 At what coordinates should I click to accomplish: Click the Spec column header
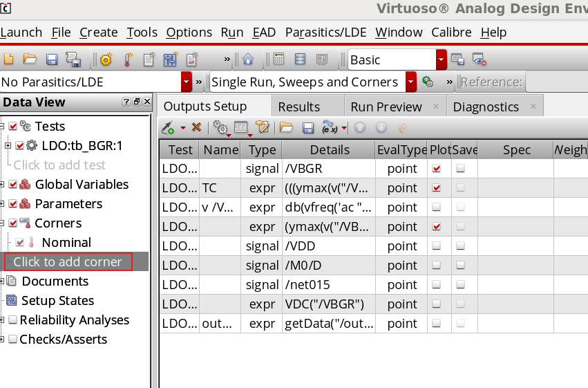click(x=515, y=149)
